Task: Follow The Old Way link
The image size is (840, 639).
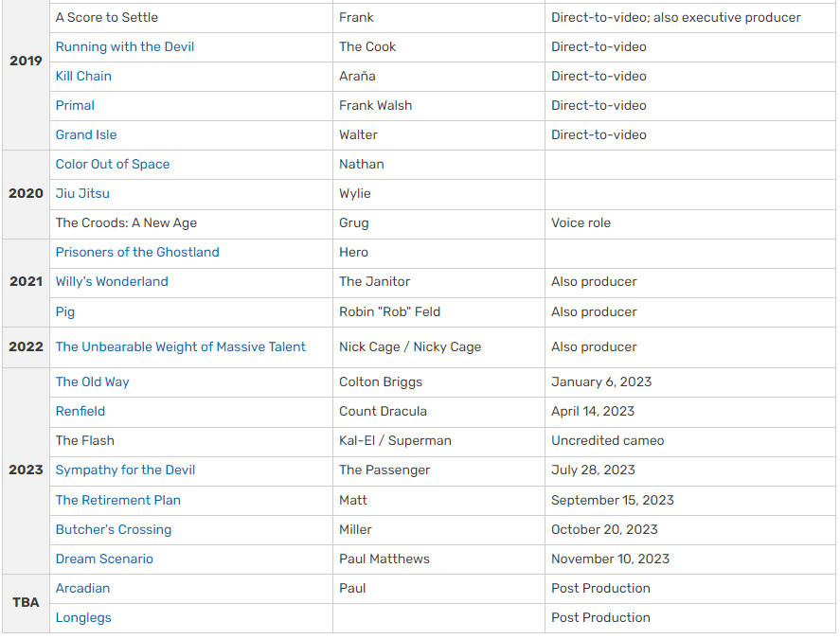Action: point(93,382)
